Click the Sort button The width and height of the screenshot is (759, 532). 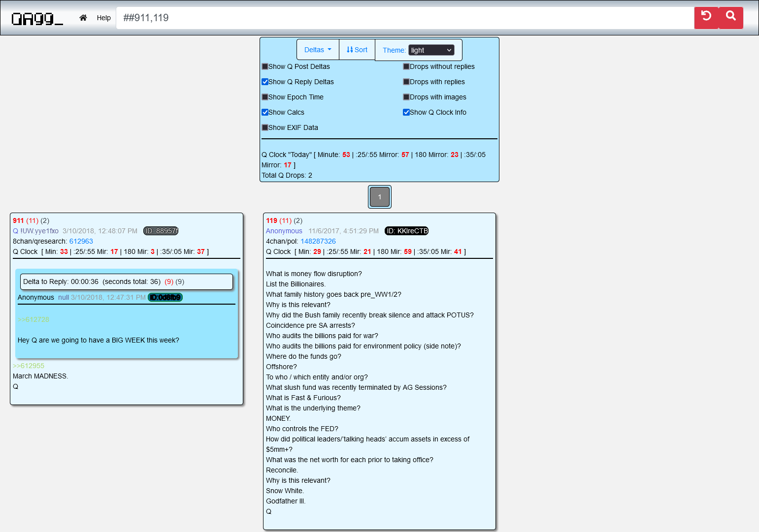(357, 50)
